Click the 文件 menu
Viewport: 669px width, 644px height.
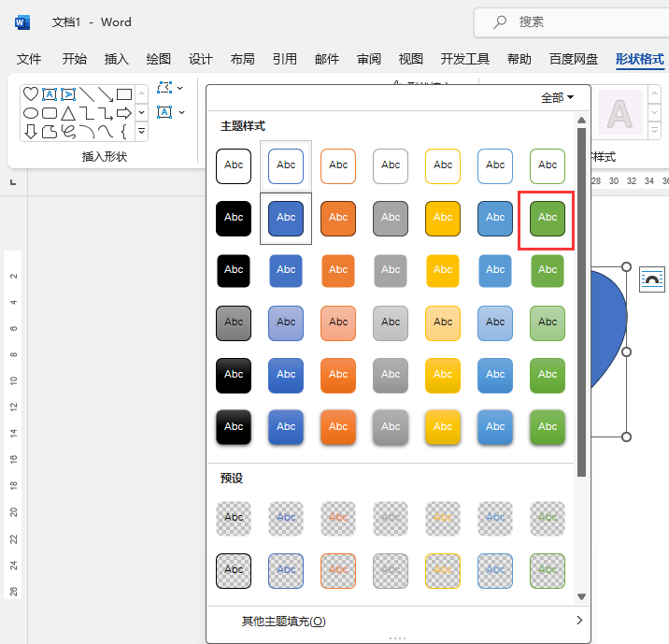[29, 59]
